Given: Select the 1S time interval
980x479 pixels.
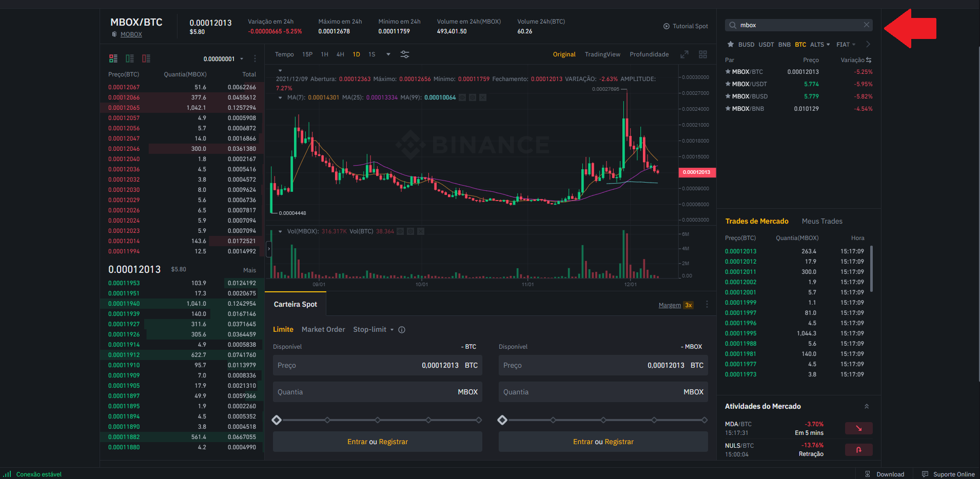Looking at the screenshot, I should 372,54.
